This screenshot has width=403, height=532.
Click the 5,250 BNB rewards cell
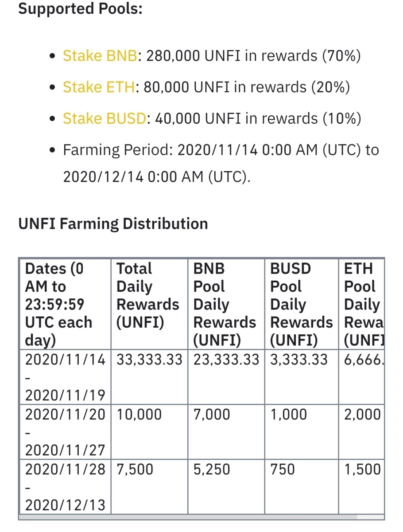[226, 486]
